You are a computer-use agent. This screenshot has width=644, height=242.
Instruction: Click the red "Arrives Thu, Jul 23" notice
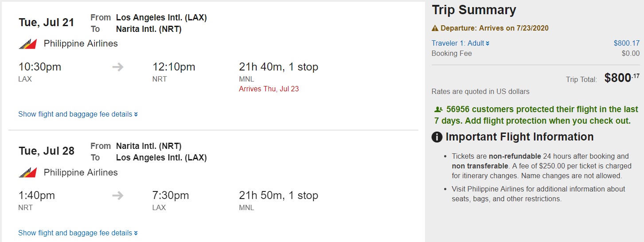(269, 89)
